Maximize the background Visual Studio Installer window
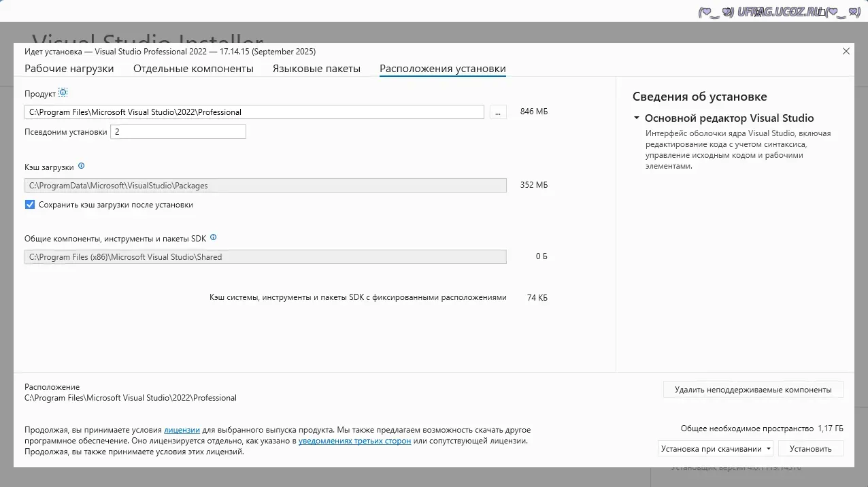 click(x=822, y=12)
